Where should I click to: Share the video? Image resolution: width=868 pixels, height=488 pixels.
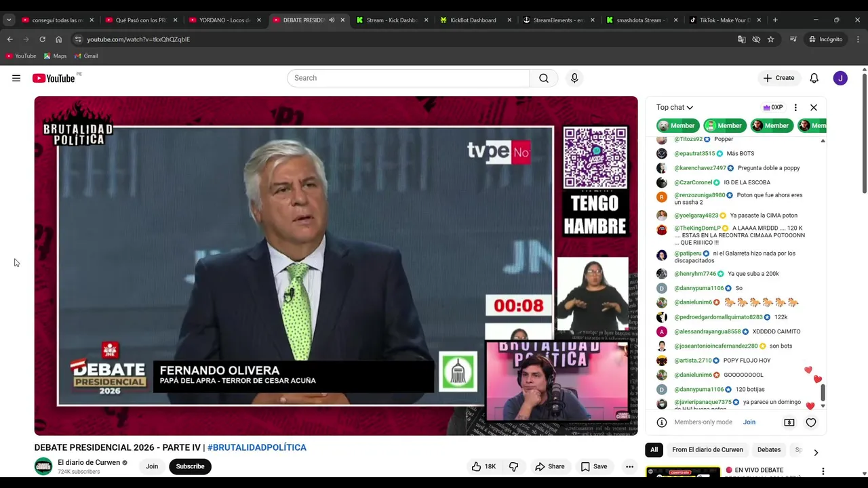click(x=550, y=466)
